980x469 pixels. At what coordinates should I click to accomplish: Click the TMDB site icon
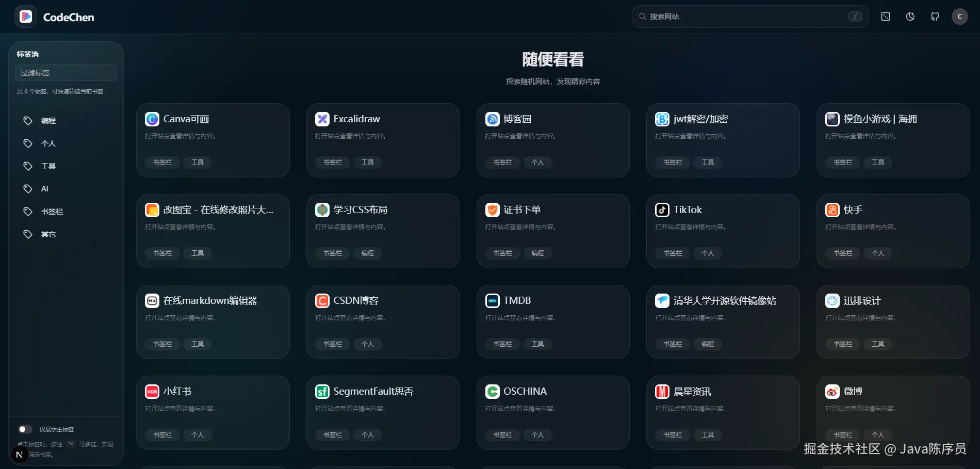pyautogui.click(x=493, y=301)
